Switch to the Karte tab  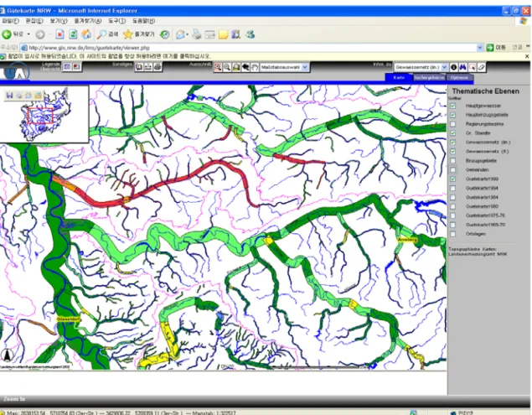[399, 77]
